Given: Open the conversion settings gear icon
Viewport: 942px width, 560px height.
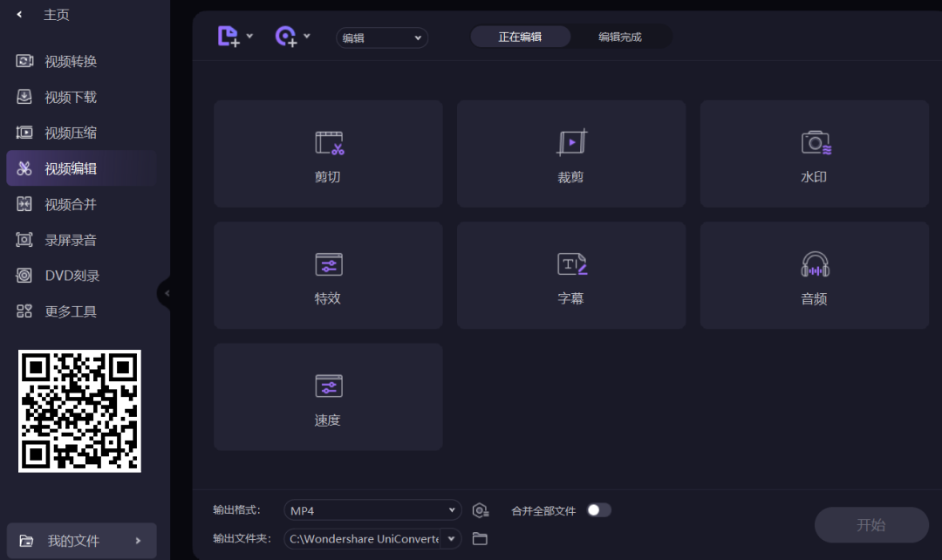Looking at the screenshot, I should pos(479,509).
